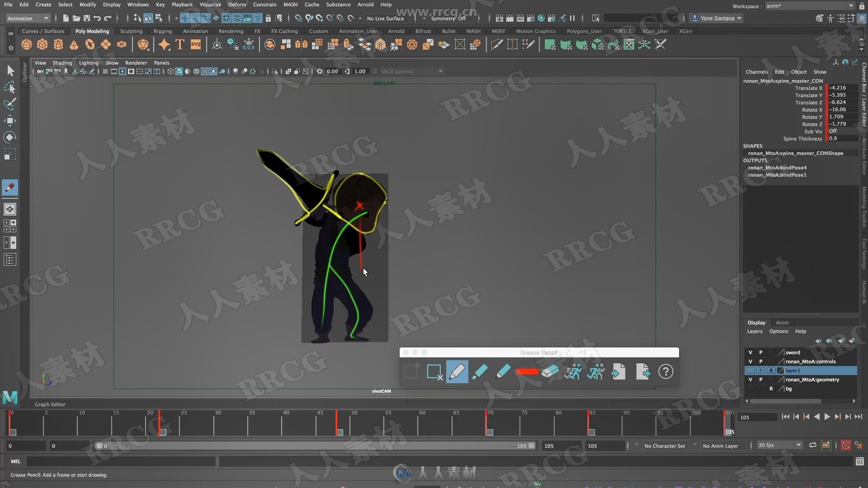The width and height of the screenshot is (868, 488).
Task: Open the Yone Sanlana user dropdown
Action: 715,18
